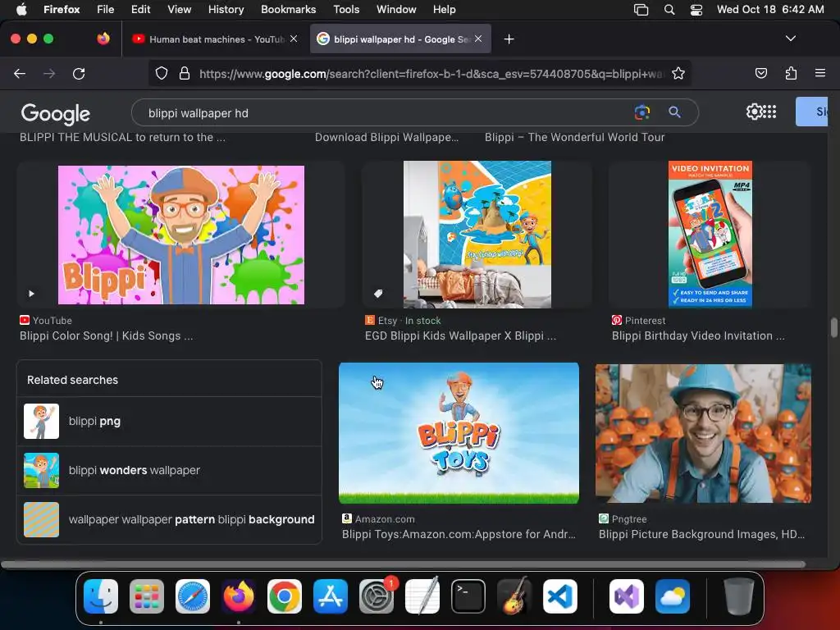The height and width of the screenshot is (630, 840).
Task: Open Terminal from the dock
Action: pyautogui.click(x=468, y=596)
